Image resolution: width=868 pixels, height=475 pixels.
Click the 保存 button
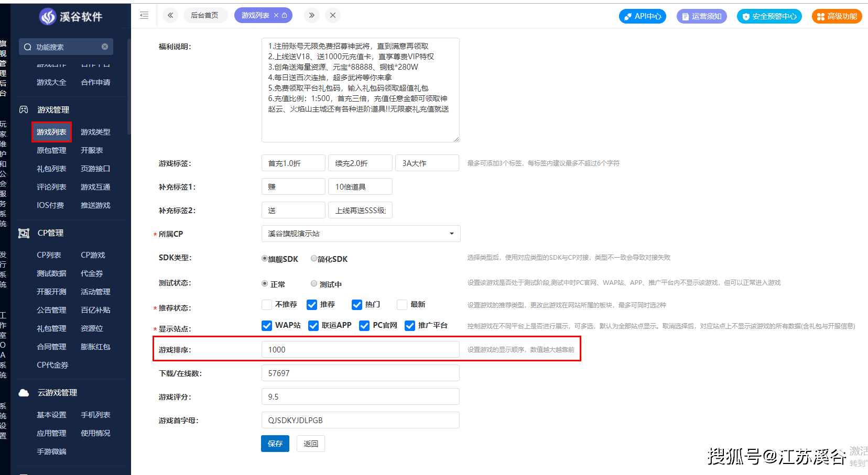pyautogui.click(x=275, y=444)
